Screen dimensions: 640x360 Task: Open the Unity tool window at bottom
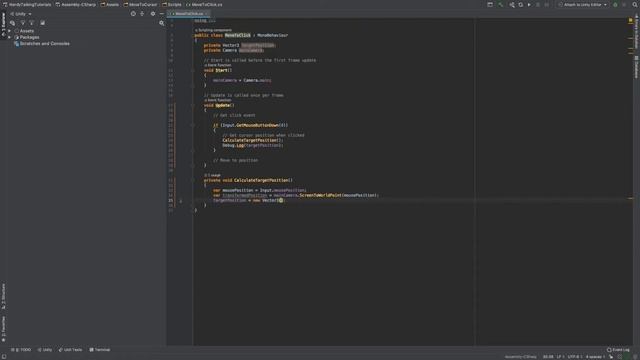45,350
